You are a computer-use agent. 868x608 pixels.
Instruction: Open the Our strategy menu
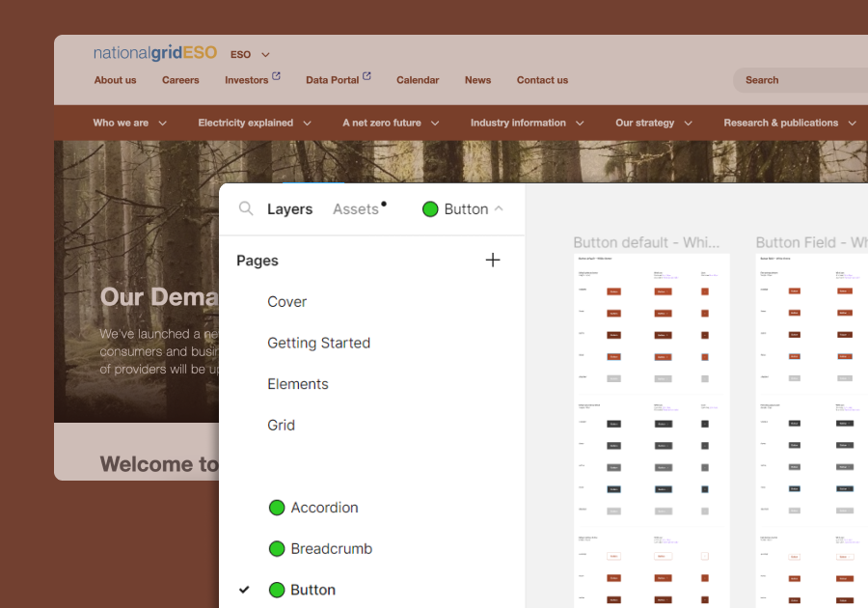coord(654,124)
